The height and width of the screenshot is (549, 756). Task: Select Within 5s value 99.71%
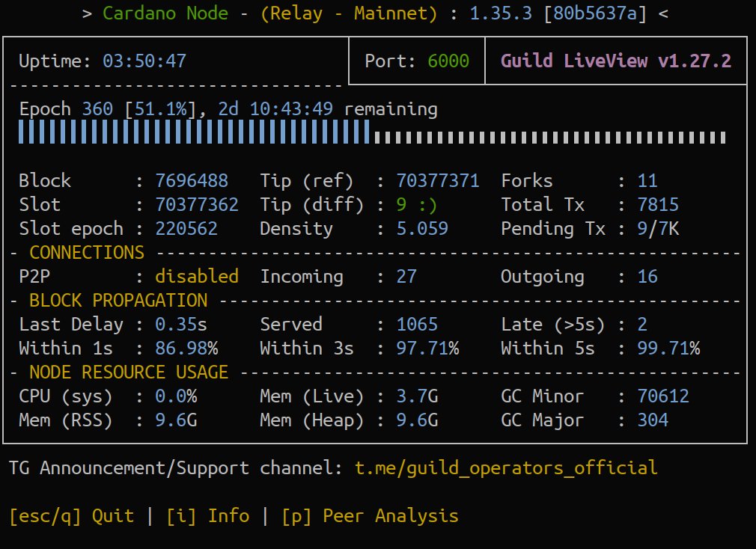point(668,349)
